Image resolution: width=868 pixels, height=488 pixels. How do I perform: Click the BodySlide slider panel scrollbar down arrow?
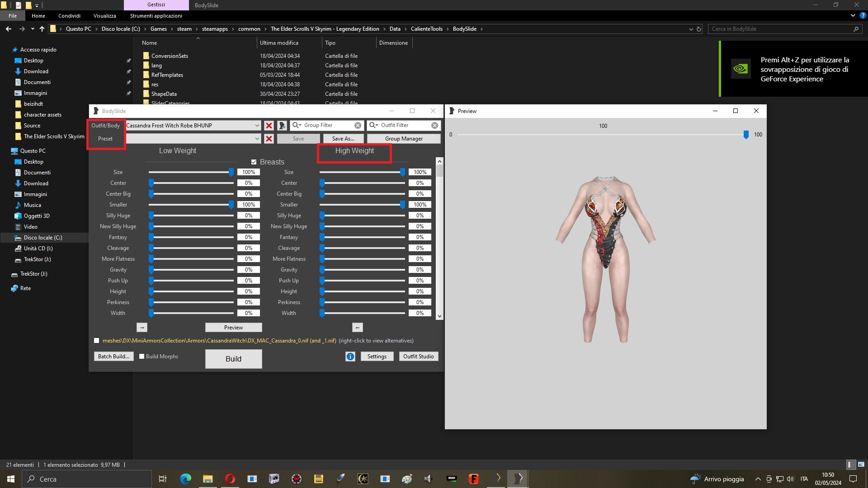(439, 316)
